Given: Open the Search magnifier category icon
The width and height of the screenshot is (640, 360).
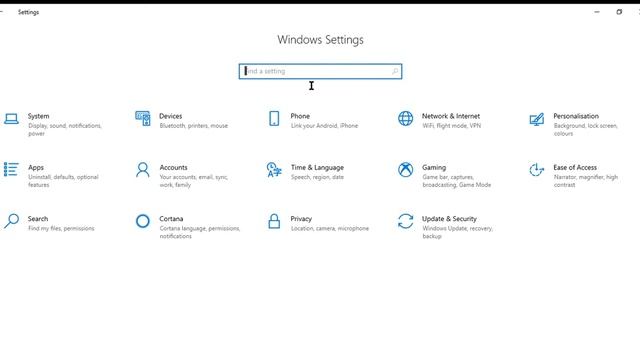Looking at the screenshot, I should (11, 221).
